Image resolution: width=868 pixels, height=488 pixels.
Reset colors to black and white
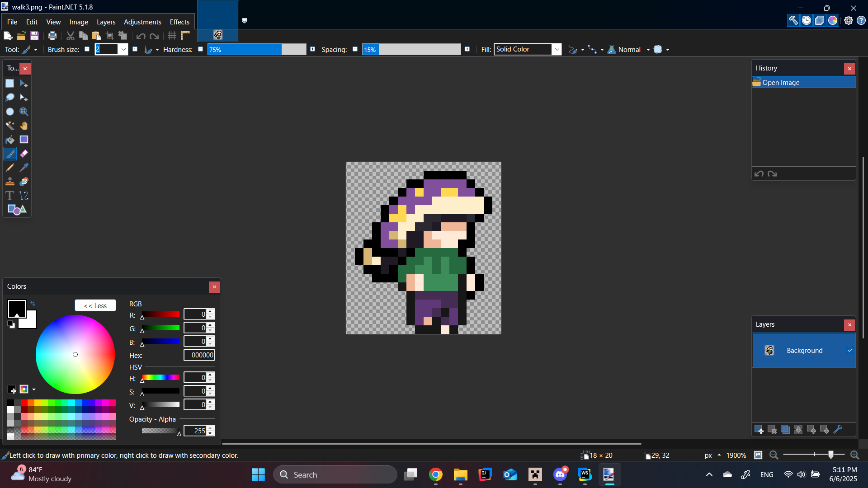pyautogui.click(x=11, y=324)
